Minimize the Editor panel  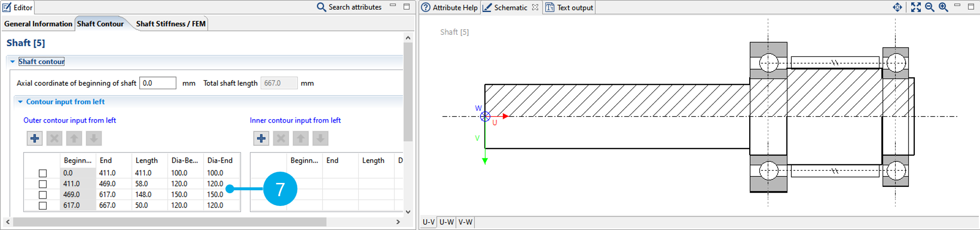(x=392, y=5)
